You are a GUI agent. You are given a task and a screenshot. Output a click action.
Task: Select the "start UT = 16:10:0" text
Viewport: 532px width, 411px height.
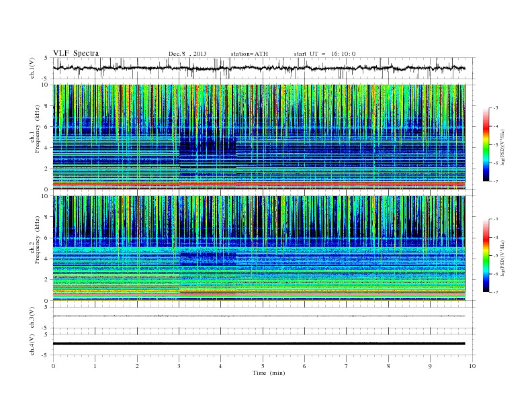(324, 54)
